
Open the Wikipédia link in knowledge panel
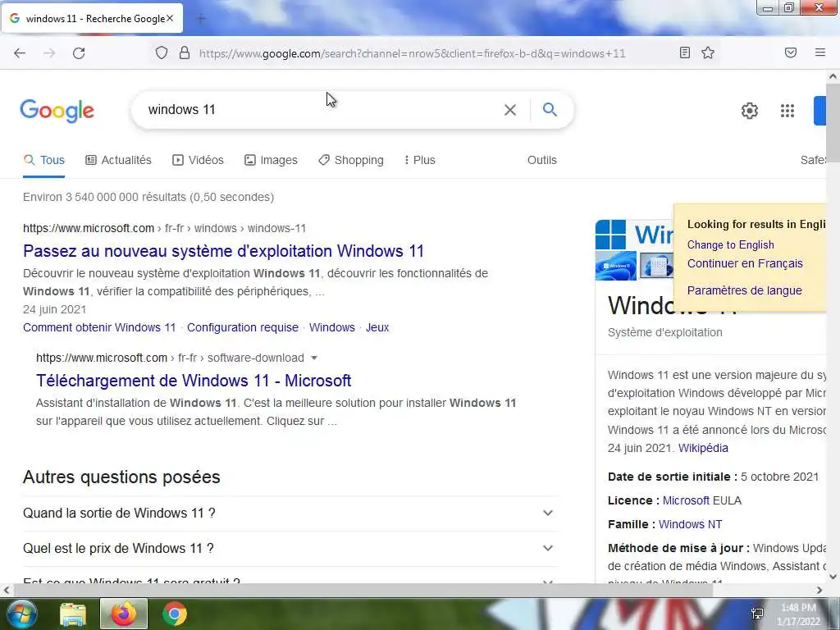[x=703, y=448]
